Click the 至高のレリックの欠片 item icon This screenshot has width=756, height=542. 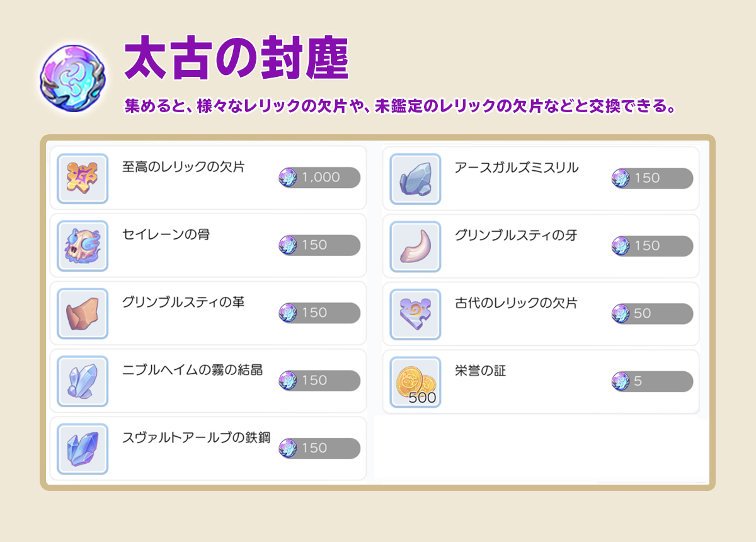pos(82,178)
